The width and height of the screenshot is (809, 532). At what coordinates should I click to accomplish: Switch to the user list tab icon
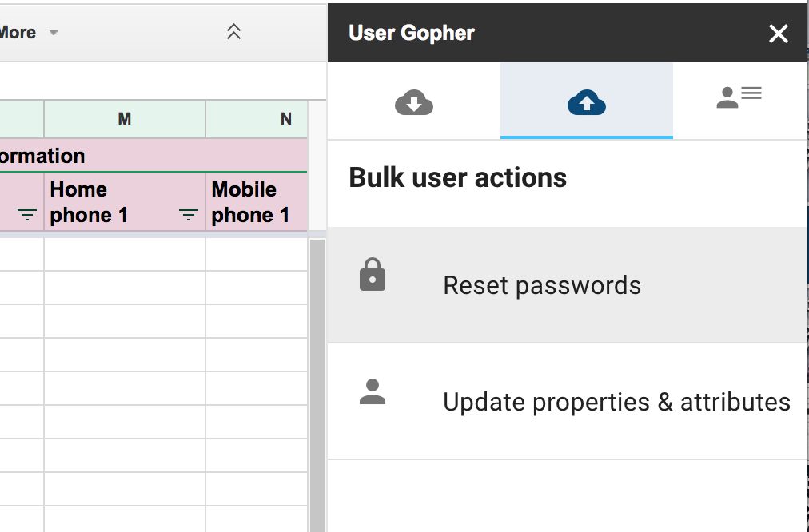click(739, 97)
